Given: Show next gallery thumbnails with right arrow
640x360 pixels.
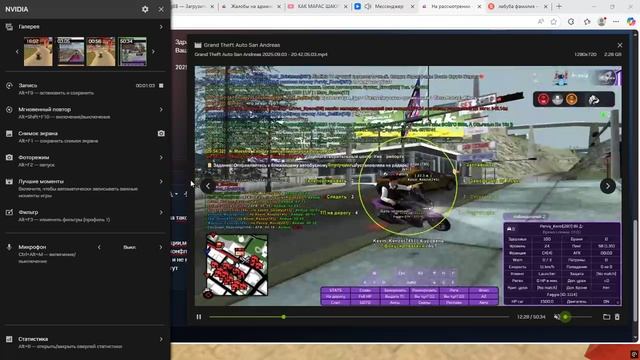Looking at the screenshot, I should [x=153, y=51].
